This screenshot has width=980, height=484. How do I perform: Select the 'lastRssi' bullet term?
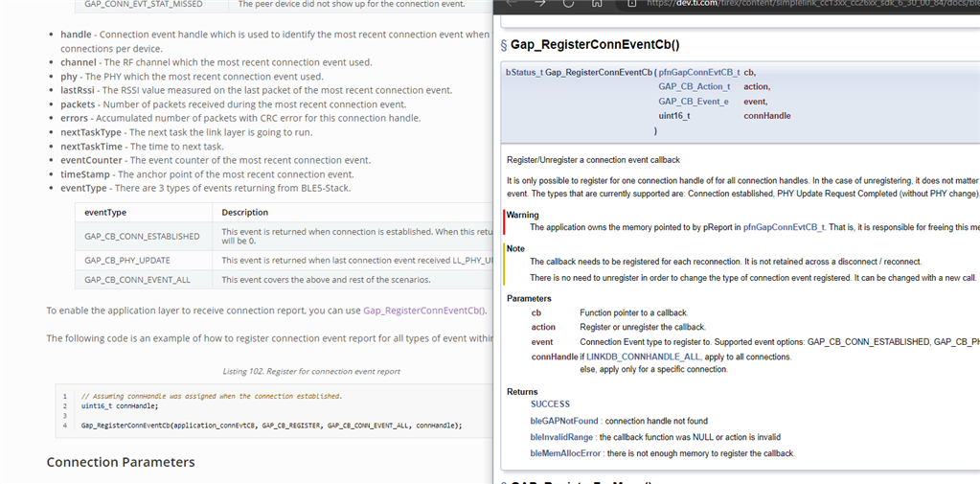[x=79, y=90]
